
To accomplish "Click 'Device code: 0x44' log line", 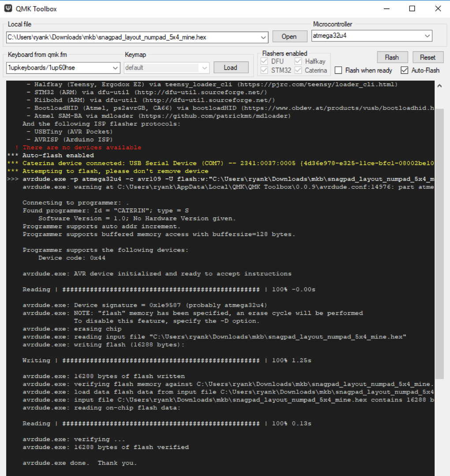I will (x=72, y=258).
